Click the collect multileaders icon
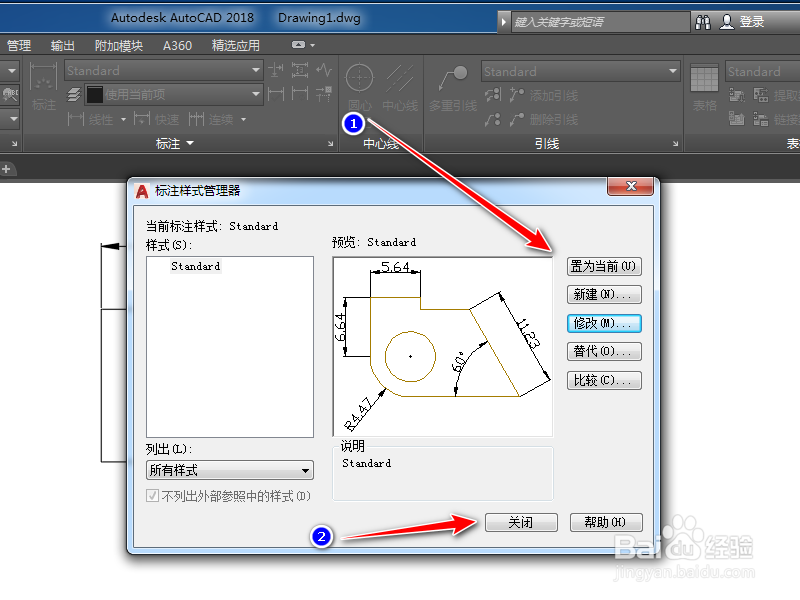This screenshot has width=800, height=600. (x=493, y=119)
